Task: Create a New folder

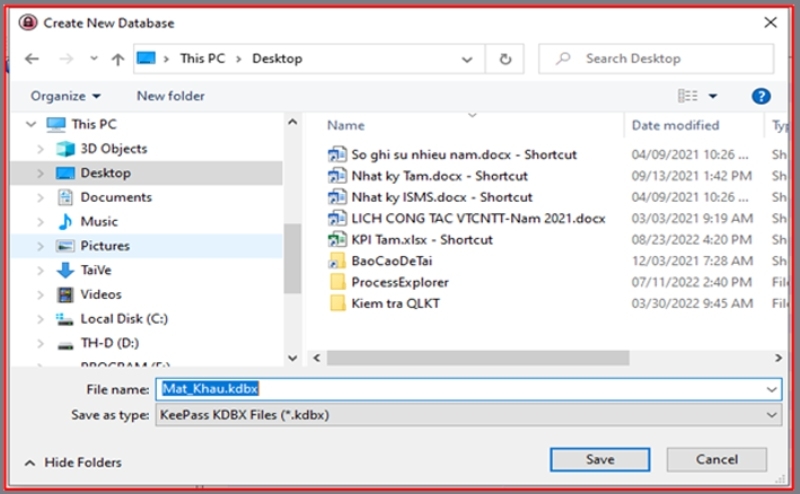Action: point(170,96)
